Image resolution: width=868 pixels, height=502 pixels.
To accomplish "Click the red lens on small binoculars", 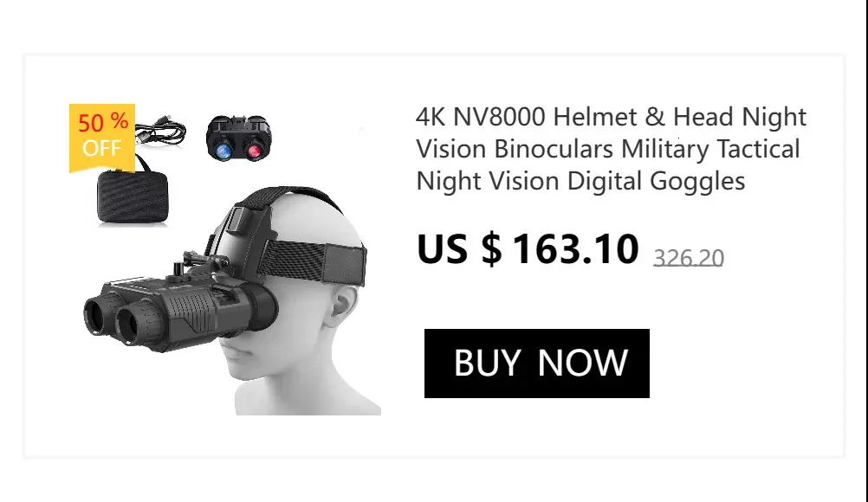I will [x=254, y=150].
